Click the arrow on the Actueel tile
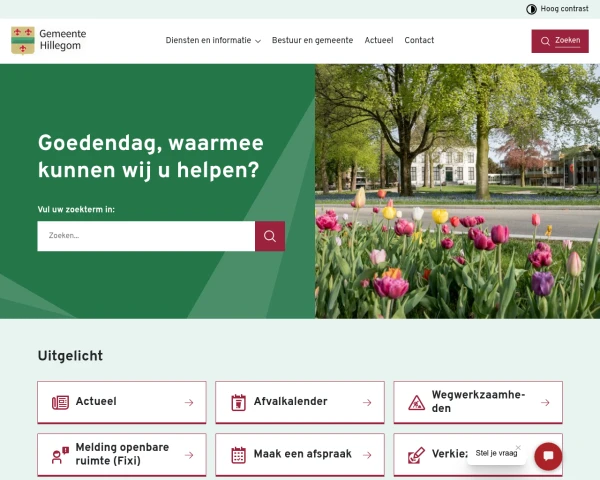Screen dimensions: 600x480 189,402
